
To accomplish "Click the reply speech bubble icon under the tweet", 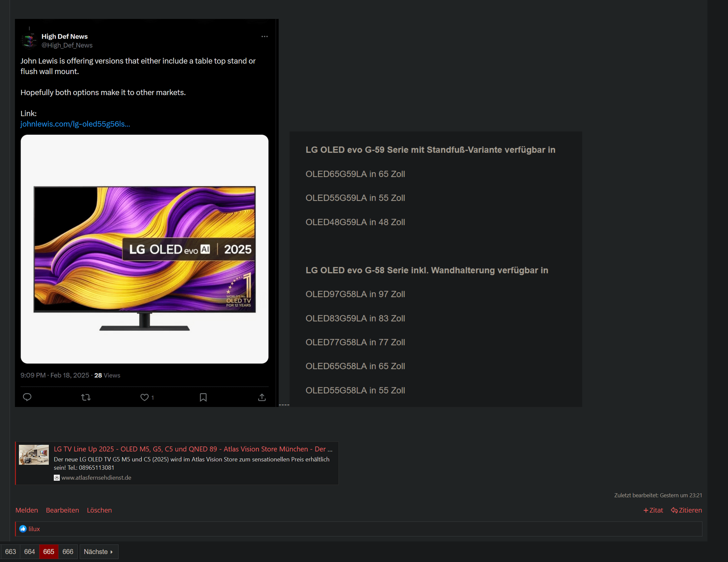I will [27, 397].
